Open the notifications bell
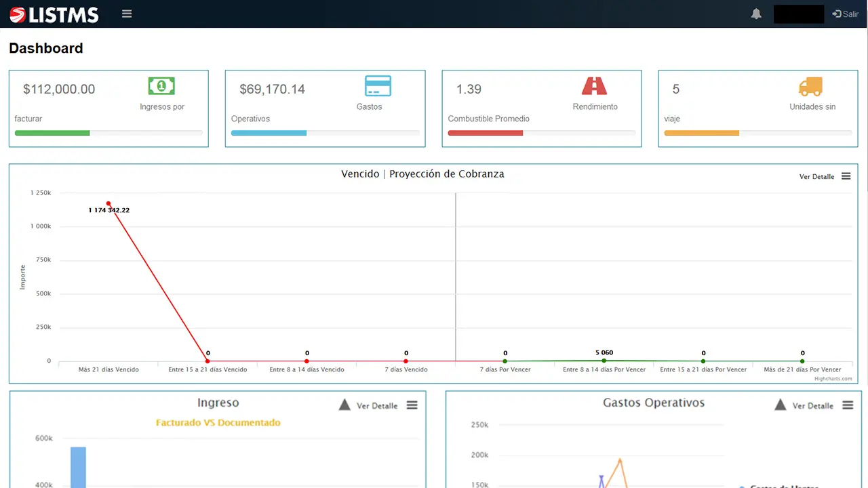The width and height of the screenshot is (868, 488). pos(756,14)
